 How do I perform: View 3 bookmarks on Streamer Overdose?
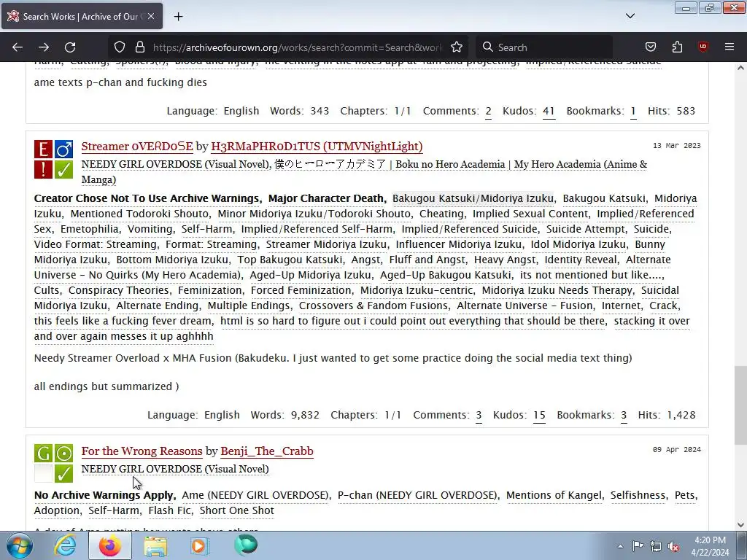coord(624,415)
